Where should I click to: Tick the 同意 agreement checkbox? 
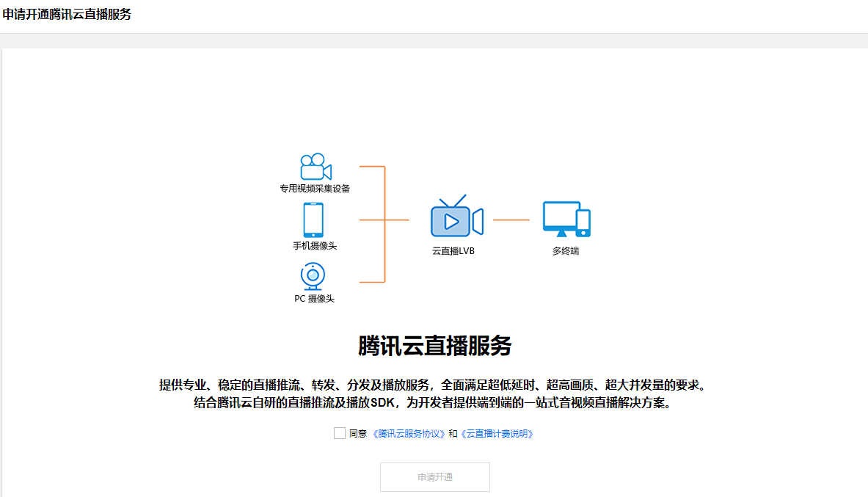click(339, 433)
